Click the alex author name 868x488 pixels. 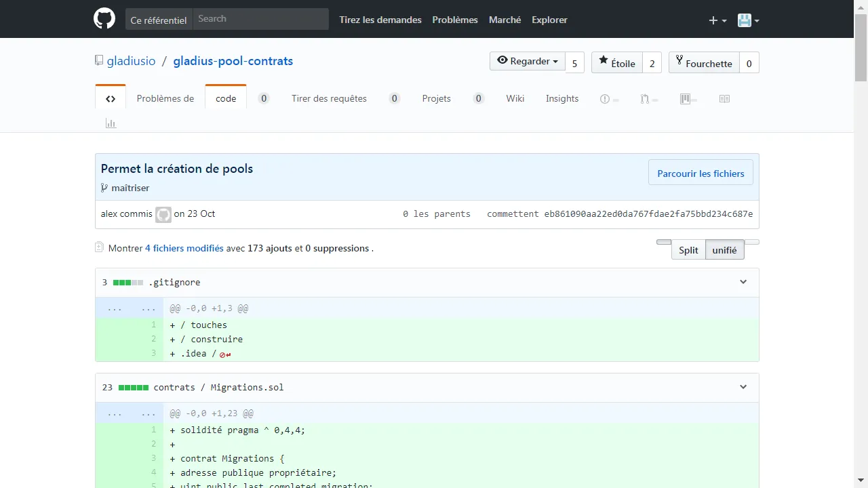click(x=111, y=213)
